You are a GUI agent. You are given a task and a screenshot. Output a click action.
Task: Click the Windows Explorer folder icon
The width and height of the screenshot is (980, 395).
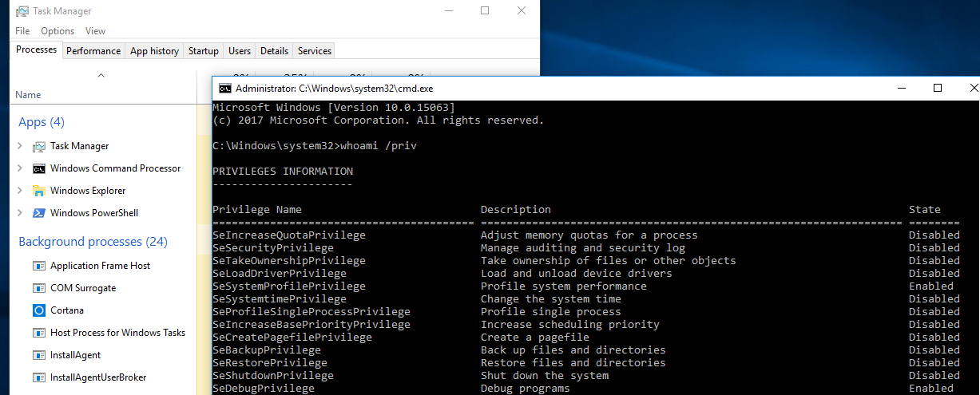tap(39, 192)
